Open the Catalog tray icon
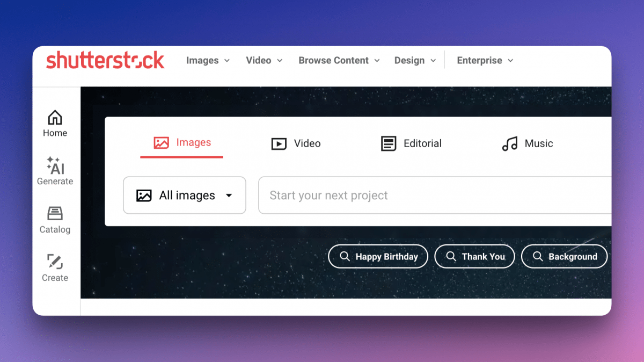This screenshot has width=644, height=362. pyautogui.click(x=55, y=214)
